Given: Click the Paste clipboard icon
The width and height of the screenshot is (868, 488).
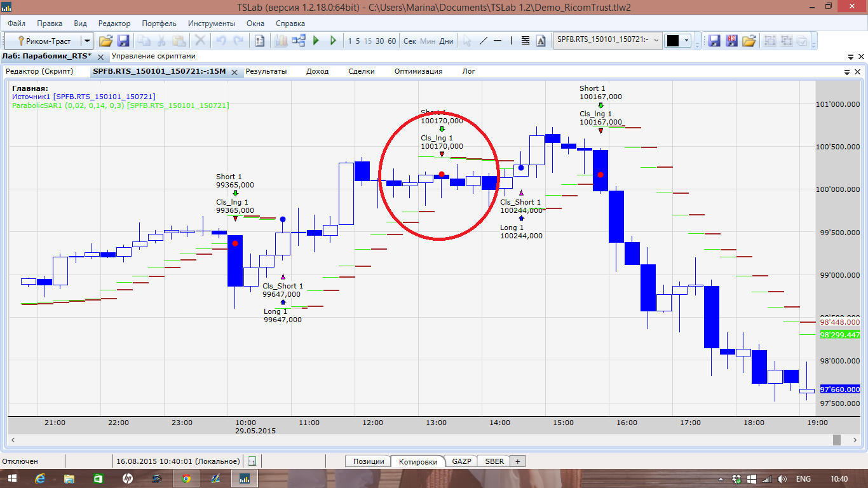Looking at the screenshot, I should pyautogui.click(x=179, y=41).
